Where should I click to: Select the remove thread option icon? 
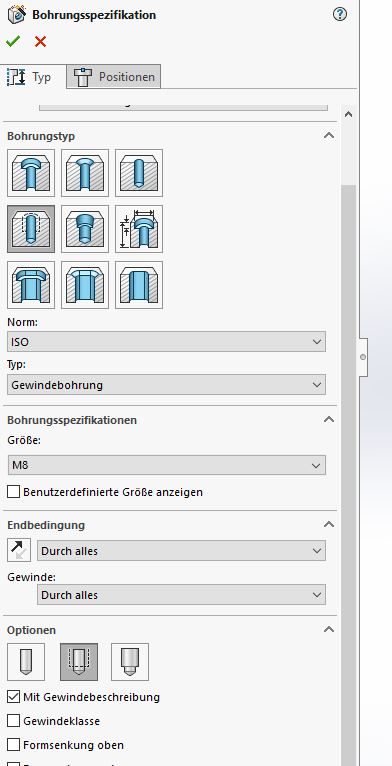coord(130,662)
